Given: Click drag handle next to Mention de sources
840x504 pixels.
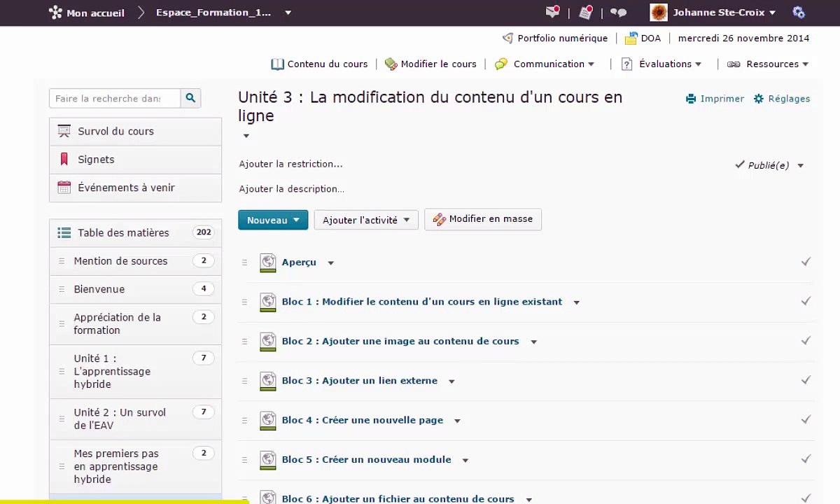Looking at the screenshot, I should click(x=62, y=261).
